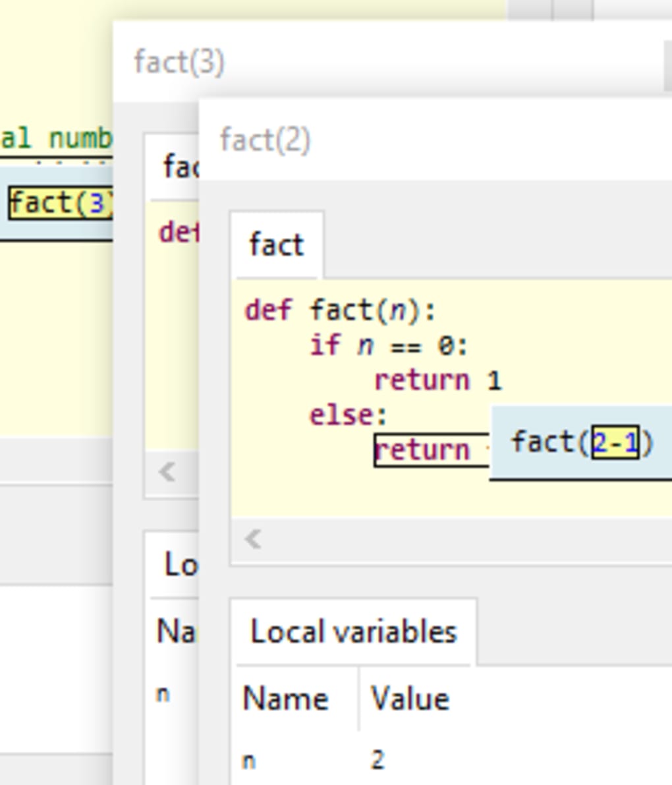Click the horizontal scrollbar track in fact(2) code pane
672x785 pixels.
[461, 539]
